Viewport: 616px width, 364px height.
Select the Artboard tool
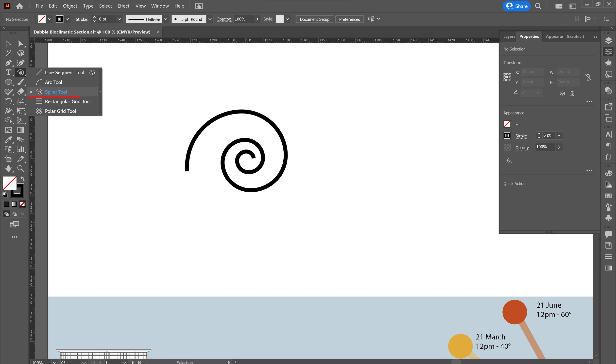click(8, 159)
